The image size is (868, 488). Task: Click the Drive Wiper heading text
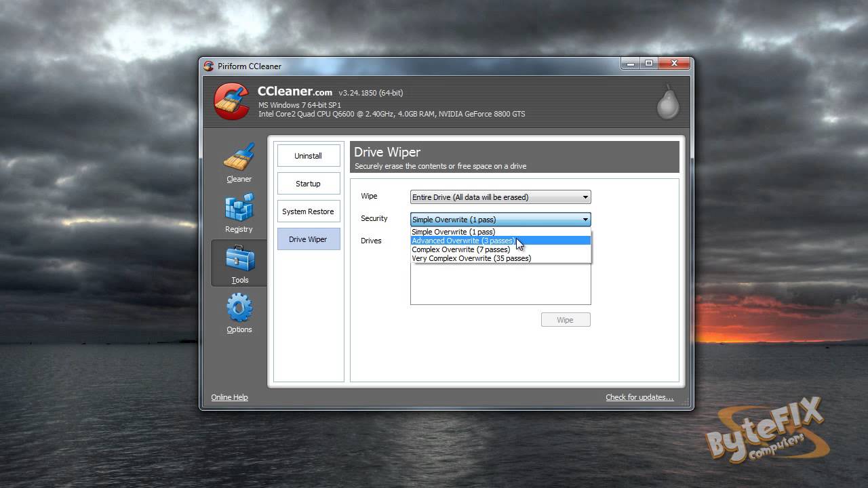pyautogui.click(x=387, y=152)
